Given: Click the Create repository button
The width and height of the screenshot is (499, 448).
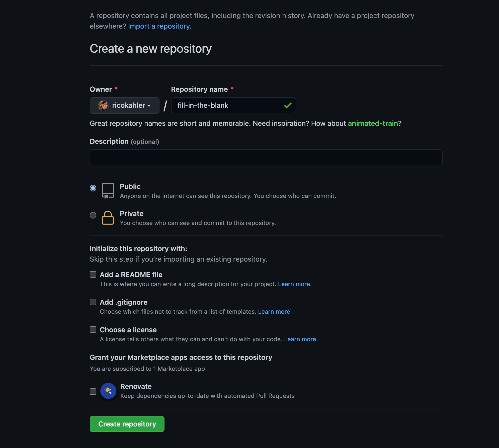Looking at the screenshot, I should 127,424.
